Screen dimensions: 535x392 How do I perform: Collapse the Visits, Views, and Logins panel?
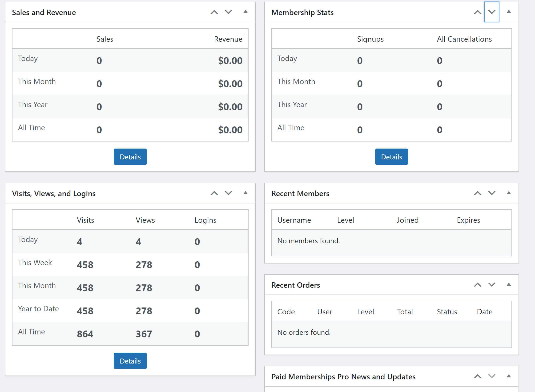coord(245,193)
